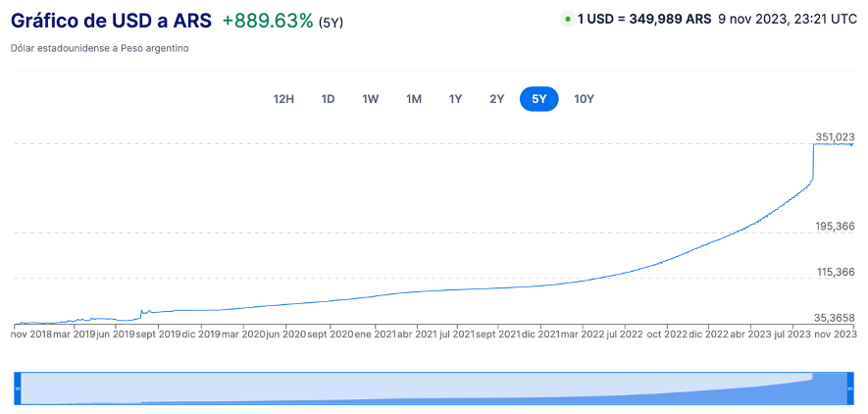This screenshot has width=868, height=414.
Task: Show the 1M chart period
Action: tap(414, 99)
